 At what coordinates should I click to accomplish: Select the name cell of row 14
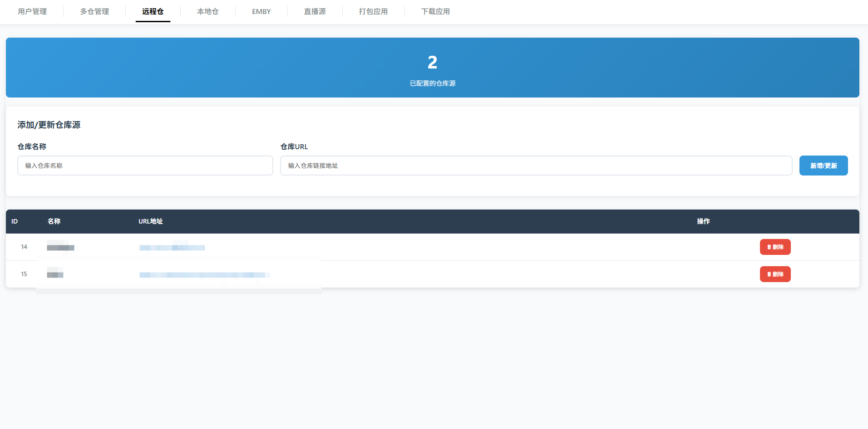(x=60, y=248)
